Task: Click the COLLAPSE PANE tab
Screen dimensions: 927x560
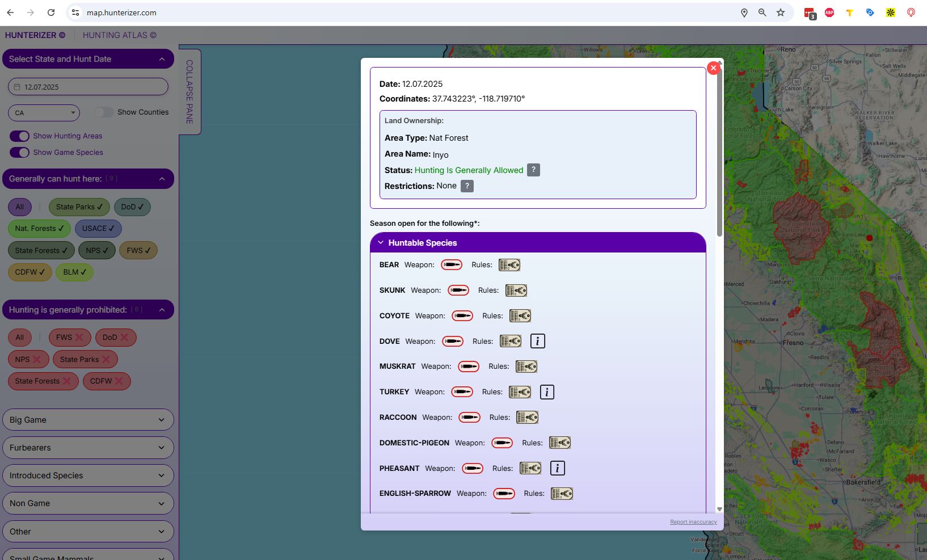Action: pos(190,92)
